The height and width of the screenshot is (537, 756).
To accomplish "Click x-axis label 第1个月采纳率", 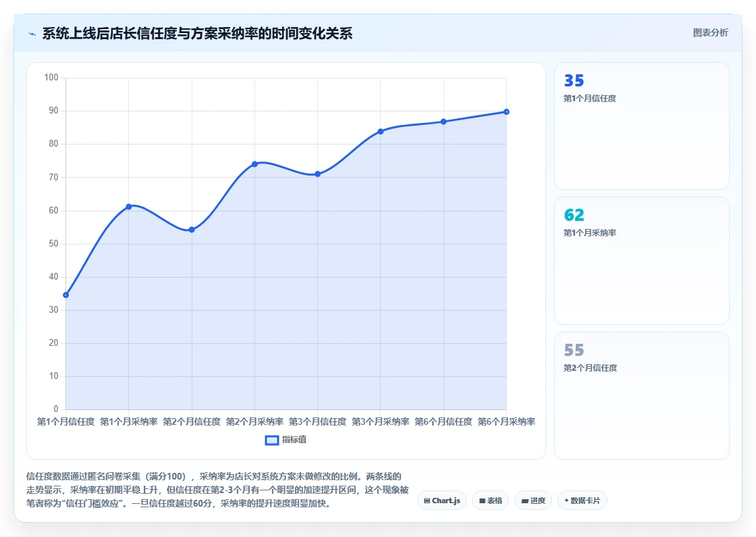I will [x=129, y=421].
